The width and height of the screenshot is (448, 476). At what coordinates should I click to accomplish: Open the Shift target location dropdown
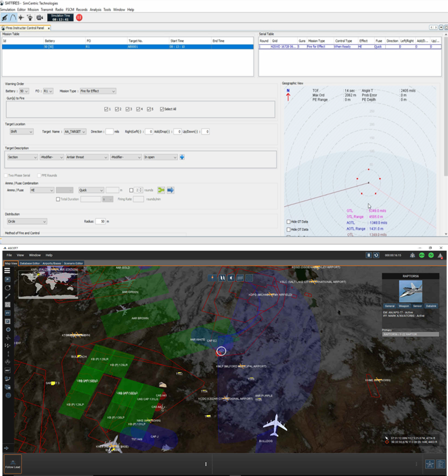[x=21, y=132]
